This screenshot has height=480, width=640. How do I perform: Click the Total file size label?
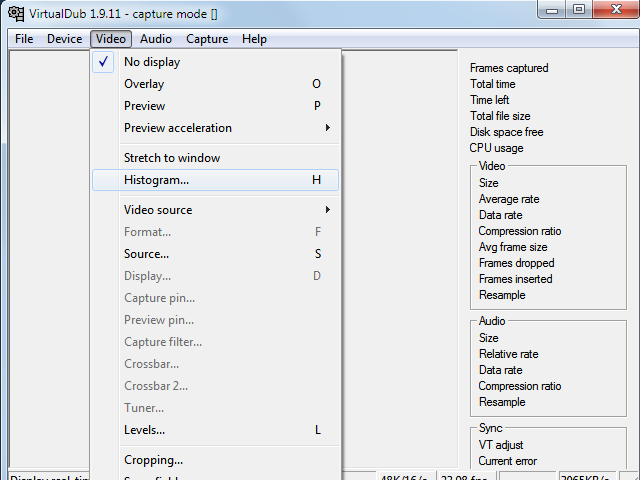[x=500, y=116]
